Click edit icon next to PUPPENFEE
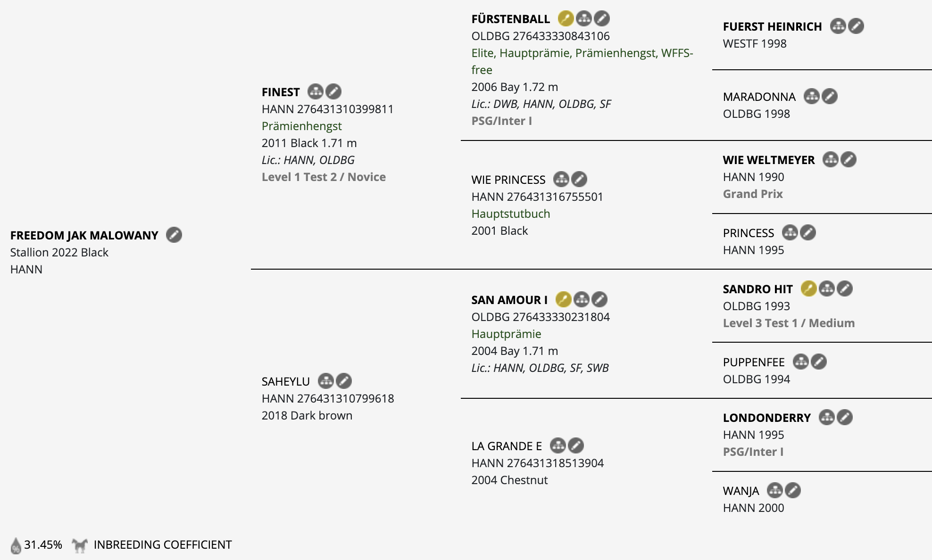 pyautogui.click(x=819, y=362)
